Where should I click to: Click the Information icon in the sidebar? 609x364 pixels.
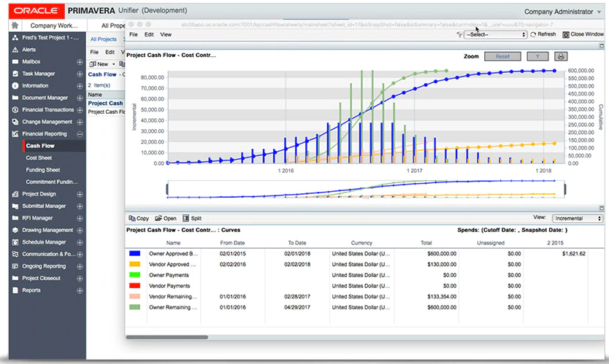[15, 86]
